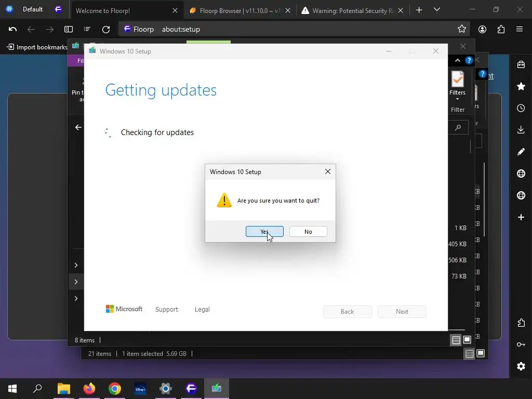Switch to the Potential Security Risk warning tab

(353, 10)
